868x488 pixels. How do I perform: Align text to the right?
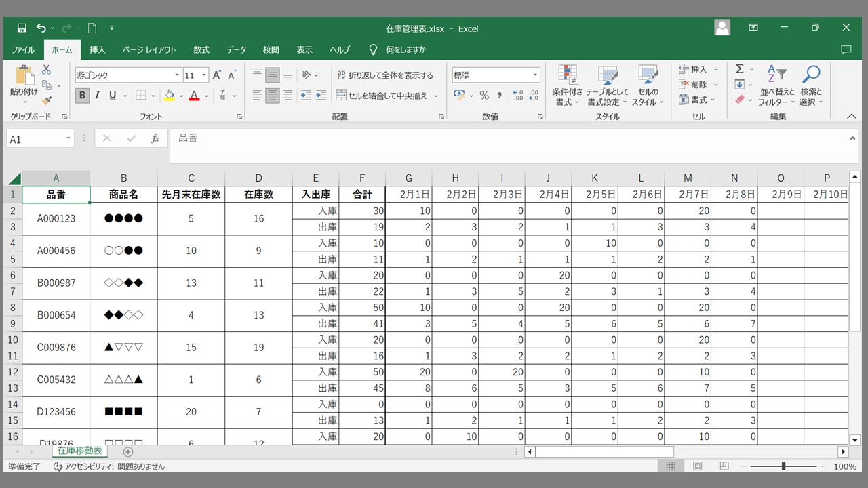click(x=288, y=96)
